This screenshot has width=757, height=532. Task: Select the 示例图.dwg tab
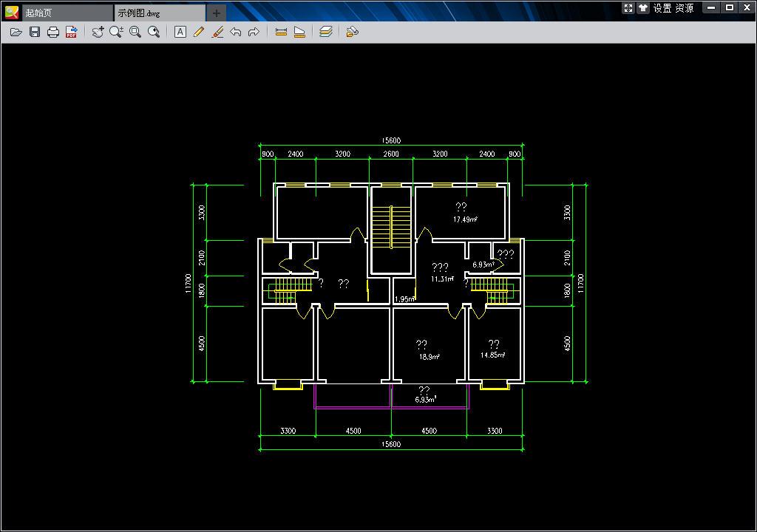coord(159,13)
